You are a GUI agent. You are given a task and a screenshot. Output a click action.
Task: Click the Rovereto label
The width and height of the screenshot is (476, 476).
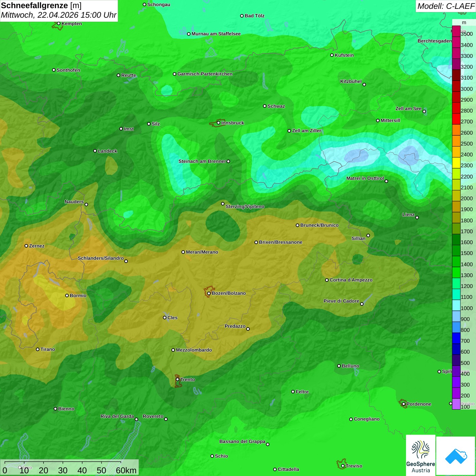click(153, 416)
